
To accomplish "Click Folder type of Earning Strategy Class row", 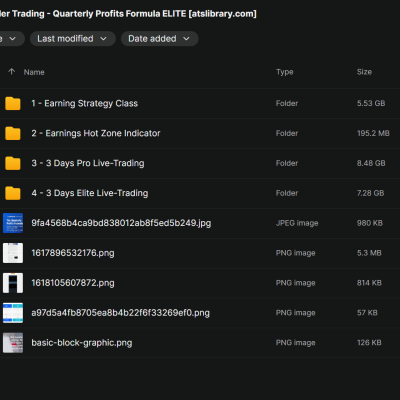I will coord(287,103).
